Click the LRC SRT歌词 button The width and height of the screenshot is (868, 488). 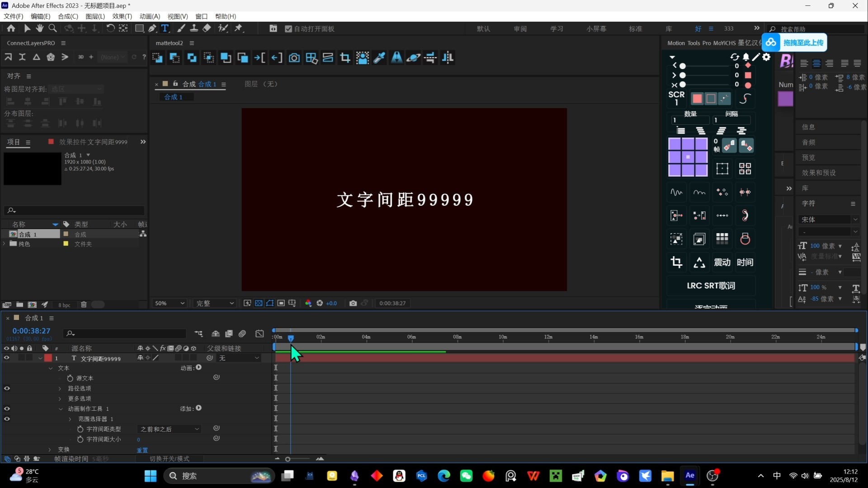click(711, 286)
